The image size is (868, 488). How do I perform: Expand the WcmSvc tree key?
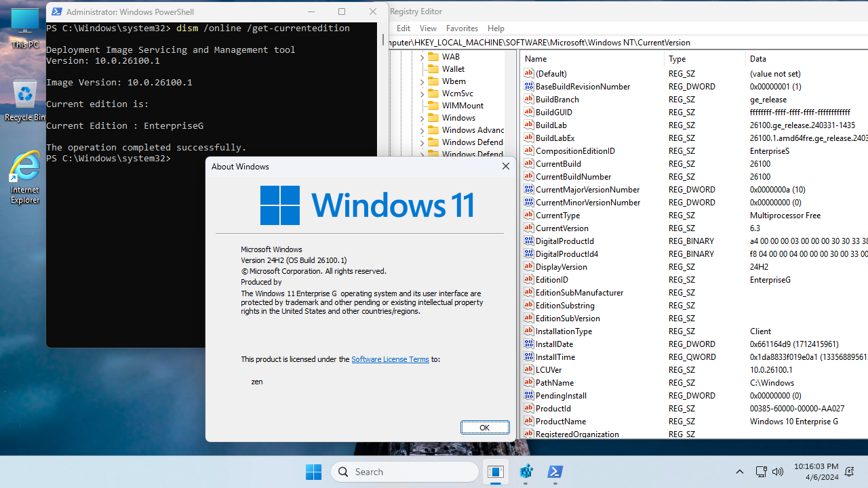(x=422, y=94)
